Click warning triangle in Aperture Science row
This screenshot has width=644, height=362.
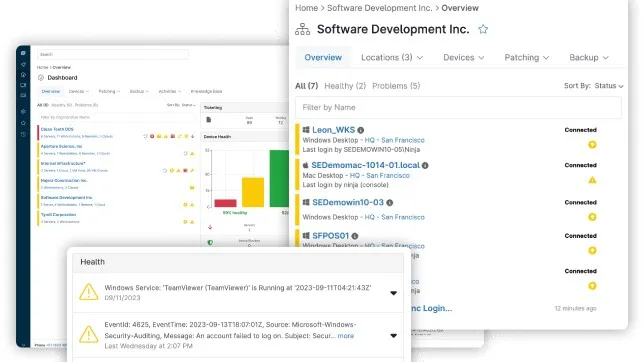pyautogui.click(x=192, y=154)
